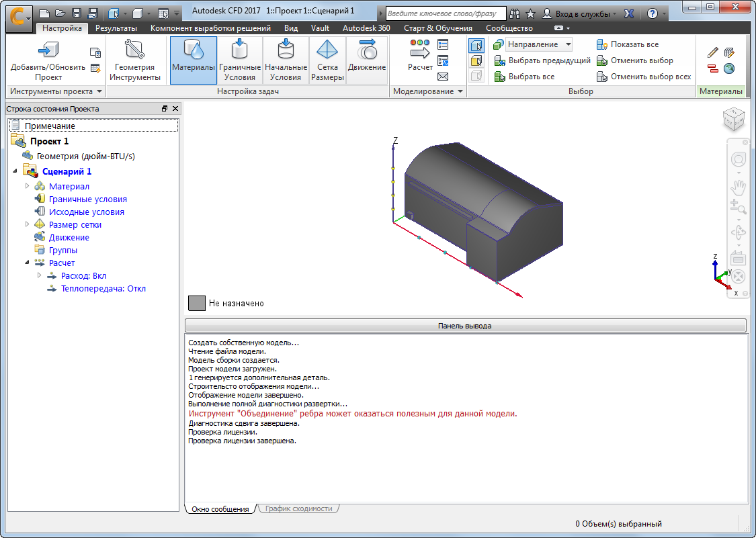Select Граничные условия tree item
This screenshot has width=756, height=538.
pyautogui.click(x=88, y=199)
